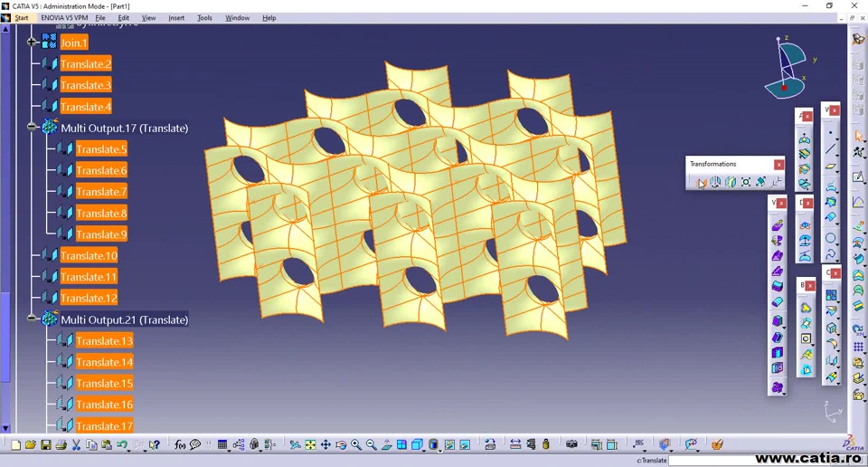Open the Design Table dropdown arrow

click(229, 451)
